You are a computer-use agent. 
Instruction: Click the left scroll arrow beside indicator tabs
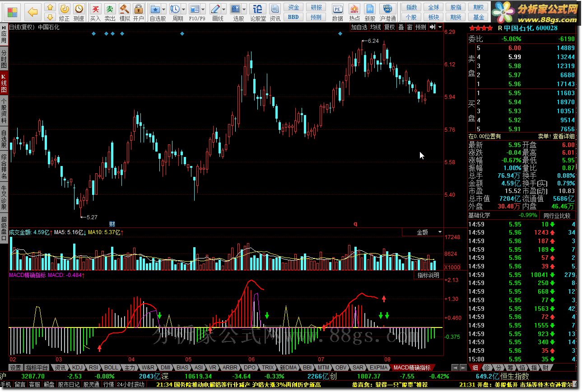coord(455,368)
